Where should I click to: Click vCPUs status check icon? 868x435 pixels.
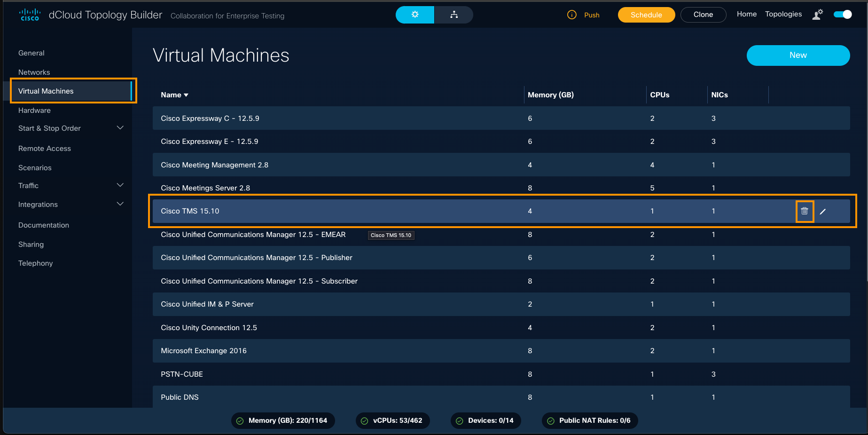click(x=364, y=421)
